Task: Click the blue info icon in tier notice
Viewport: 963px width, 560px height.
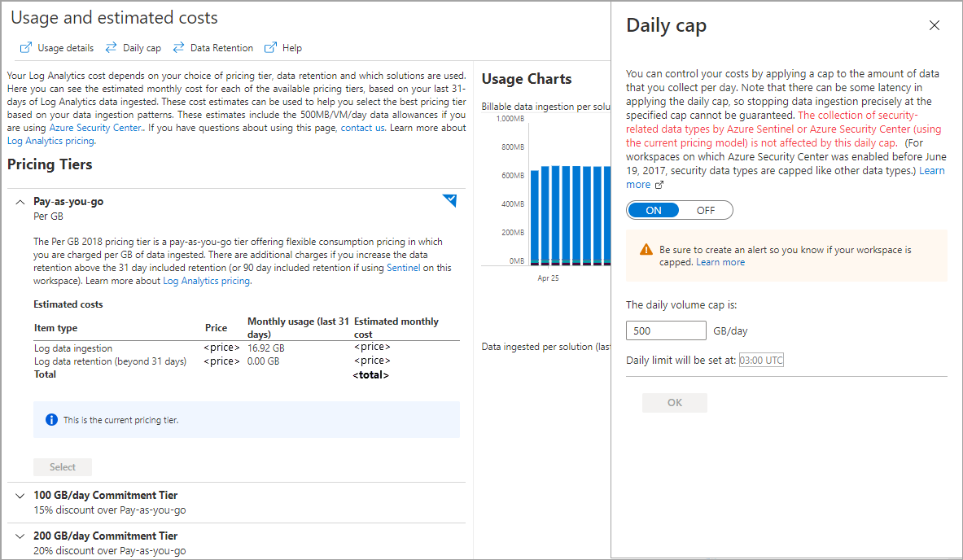Action: tap(51, 420)
